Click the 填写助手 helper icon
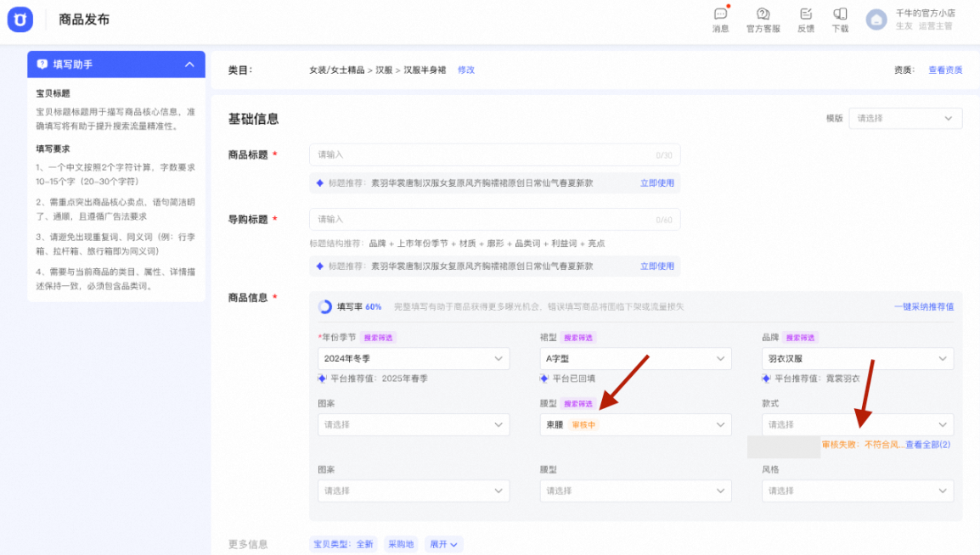 pyautogui.click(x=42, y=64)
